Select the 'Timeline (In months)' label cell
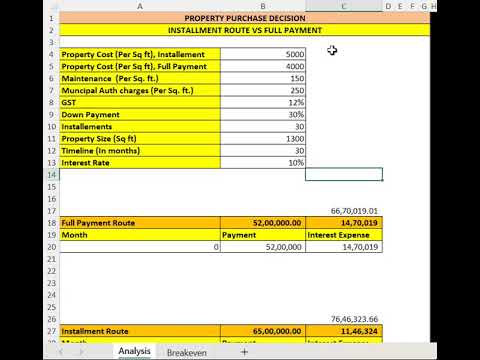Viewport: 480px width, 360px height. pos(140,150)
